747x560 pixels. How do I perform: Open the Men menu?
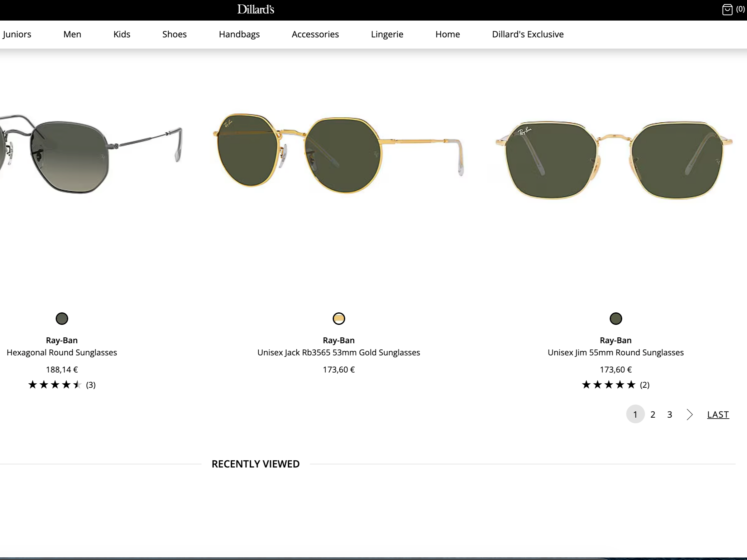pos(72,34)
